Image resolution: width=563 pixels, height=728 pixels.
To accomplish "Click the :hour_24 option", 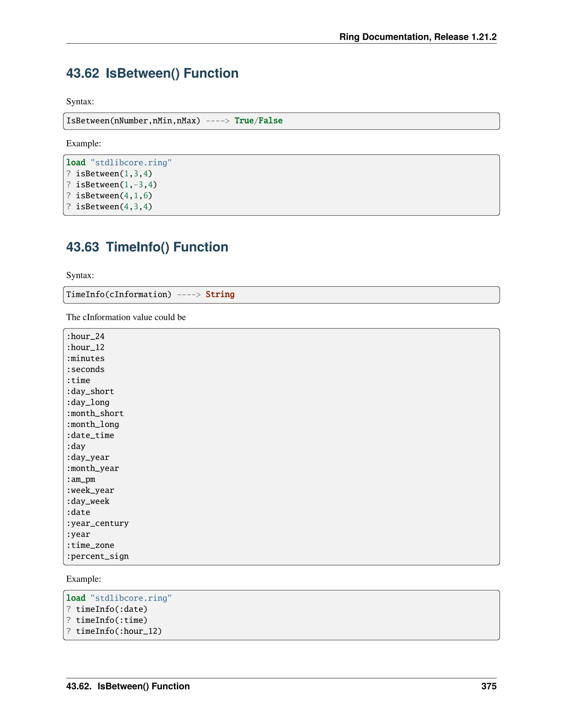I will (x=85, y=336).
